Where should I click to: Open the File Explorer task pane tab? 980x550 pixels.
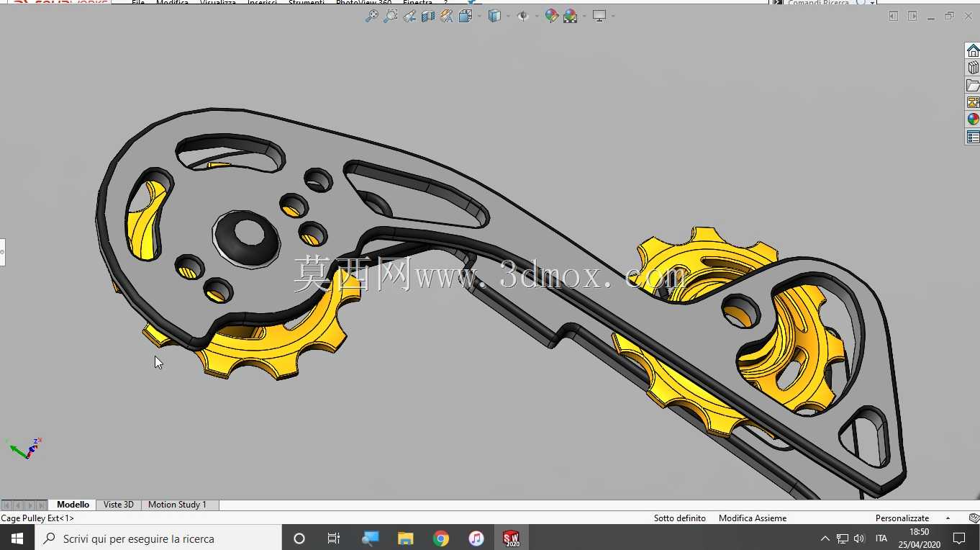pyautogui.click(x=973, y=85)
